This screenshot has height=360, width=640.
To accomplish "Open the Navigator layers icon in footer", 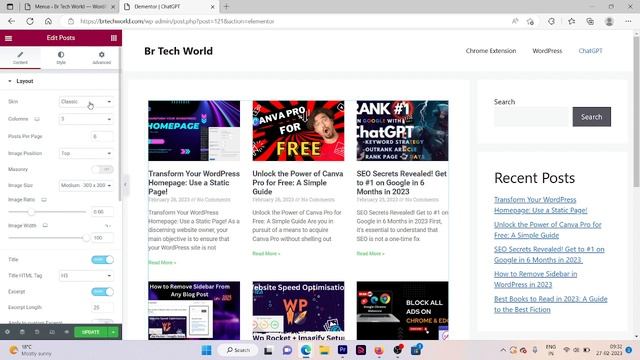I will pyautogui.click(x=22, y=332).
